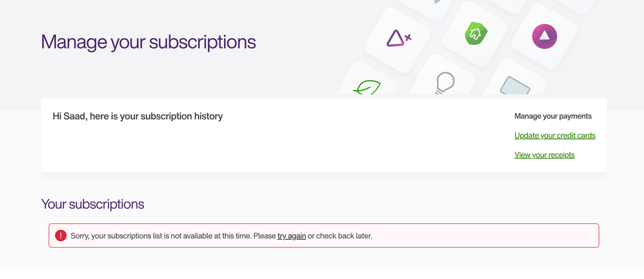
Task: Click the gray light bulb icon
Action: [445, 83]
